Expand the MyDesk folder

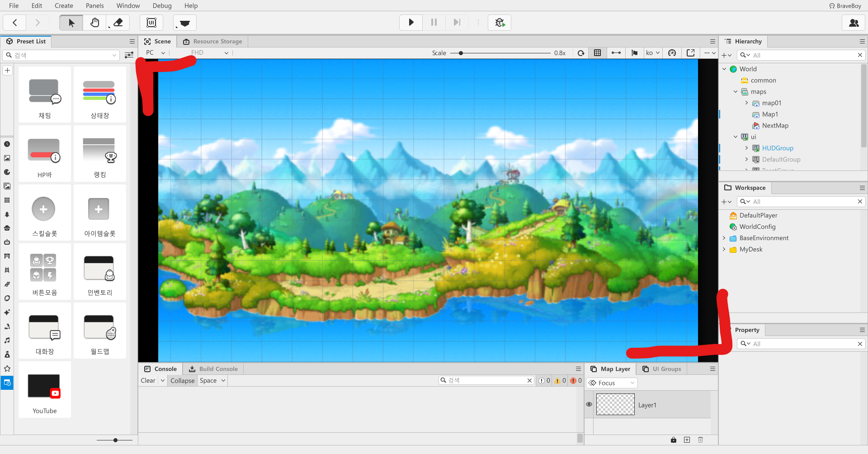[724, 250]
